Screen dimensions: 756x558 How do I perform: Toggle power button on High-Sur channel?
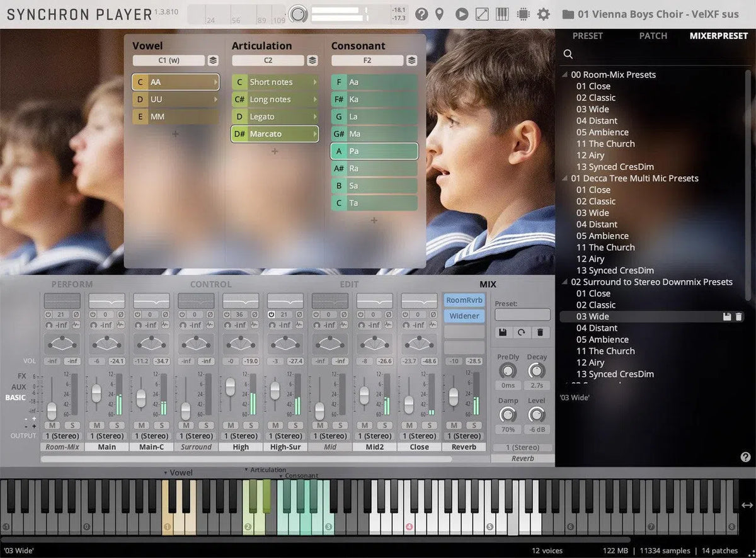(272, 314)
